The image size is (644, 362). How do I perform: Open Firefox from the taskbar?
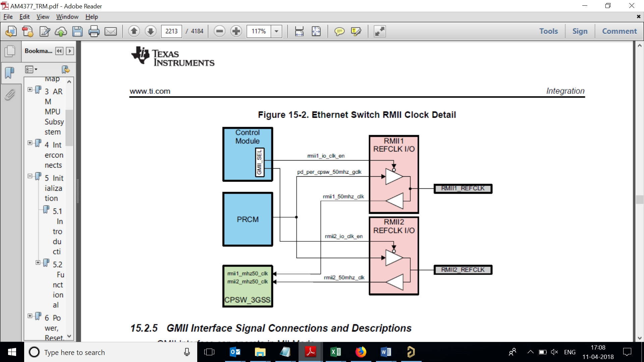[361, 352]
